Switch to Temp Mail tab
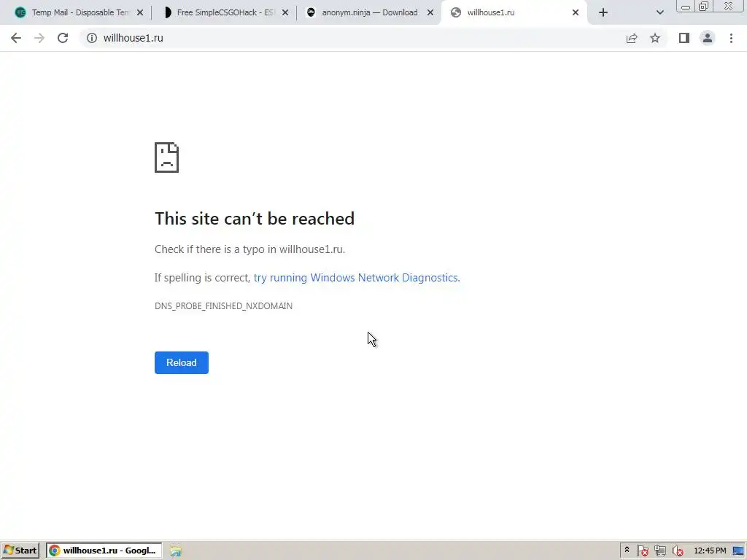This screenshot has width=747, height=560. [x=77, y=13]
